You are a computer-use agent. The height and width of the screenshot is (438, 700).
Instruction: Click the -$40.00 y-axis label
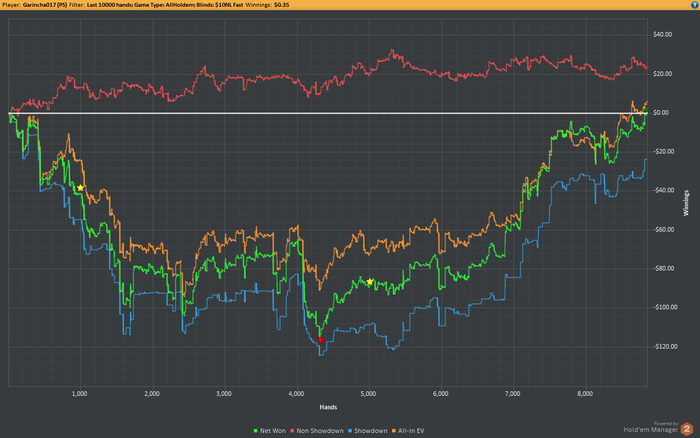click(663, 191)
